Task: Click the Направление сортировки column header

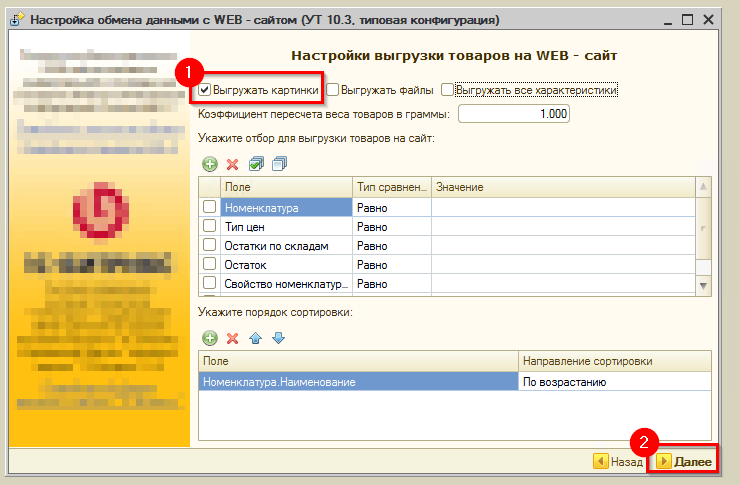Action: point(613,361)
